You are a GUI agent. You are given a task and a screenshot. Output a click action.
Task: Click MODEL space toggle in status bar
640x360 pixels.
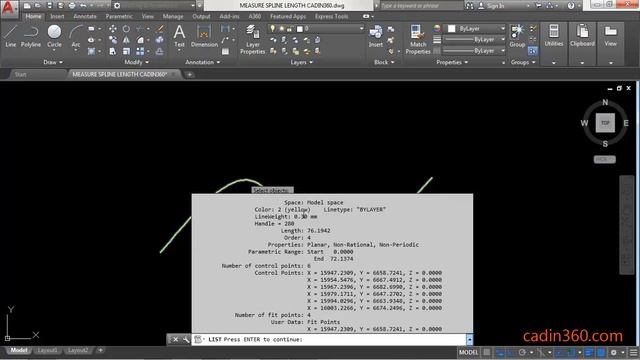[468, 352]
